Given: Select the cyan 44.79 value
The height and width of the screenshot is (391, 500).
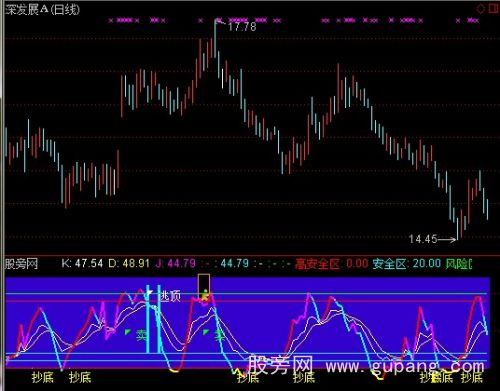Looking at the screenshot, I should [x=235, y=264].
